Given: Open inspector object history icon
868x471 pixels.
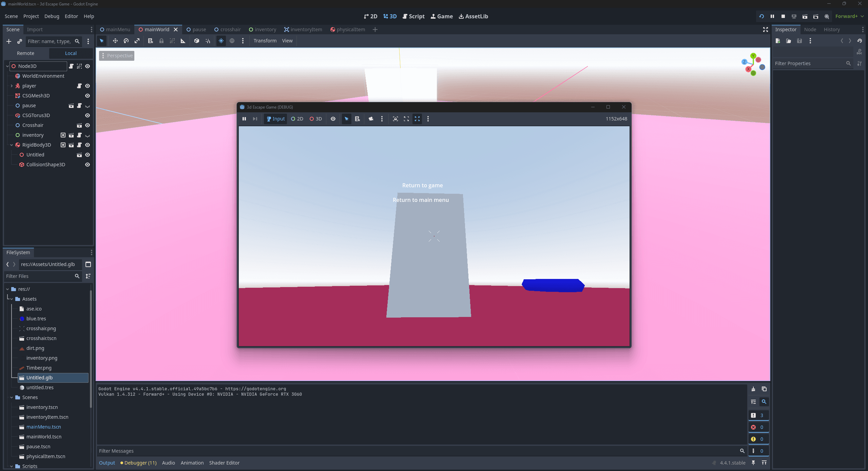Looking at the screenshot, I should [x=860, y=41].
